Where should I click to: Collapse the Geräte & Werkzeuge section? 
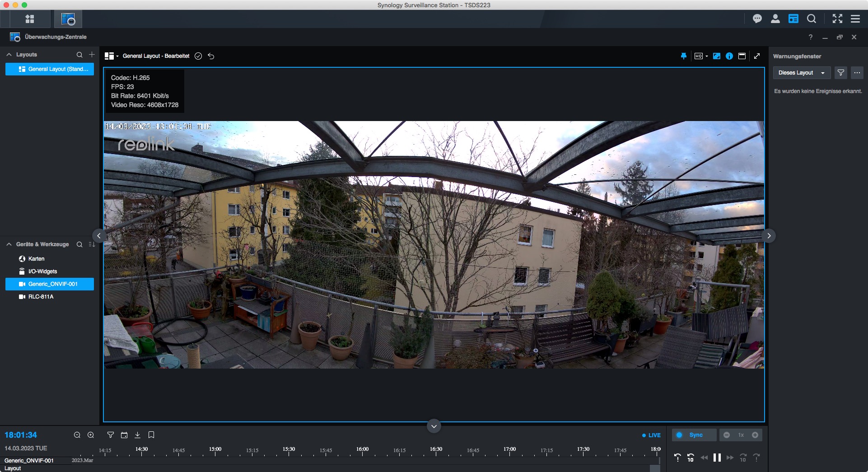point(9,244)
